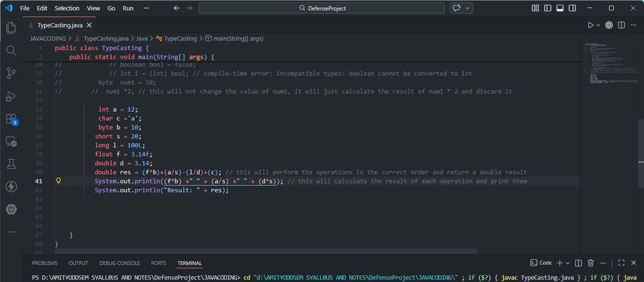This screenshot has width=644, height=282.
Task: Open run options dropdown
Action: pyautogui.click(x=598, y=25)
